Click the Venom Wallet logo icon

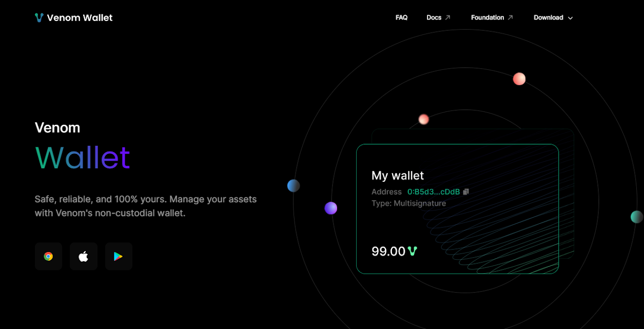39,17
